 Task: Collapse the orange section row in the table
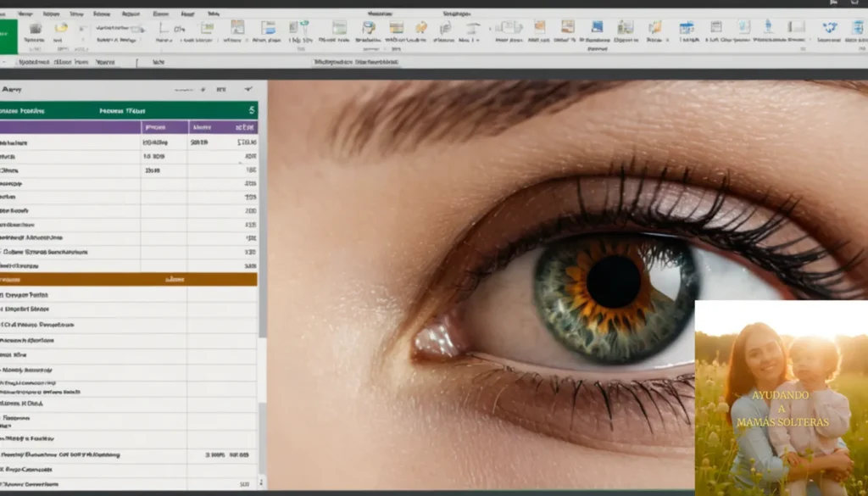click(127, 279)
